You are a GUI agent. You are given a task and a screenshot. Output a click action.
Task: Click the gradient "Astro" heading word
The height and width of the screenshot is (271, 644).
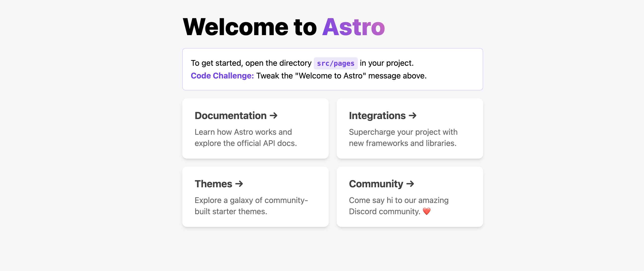(x=354, y=27)
